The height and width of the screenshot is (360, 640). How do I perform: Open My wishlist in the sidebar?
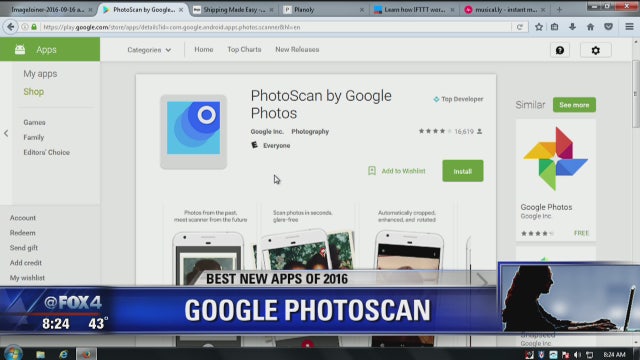coord(27,278)
